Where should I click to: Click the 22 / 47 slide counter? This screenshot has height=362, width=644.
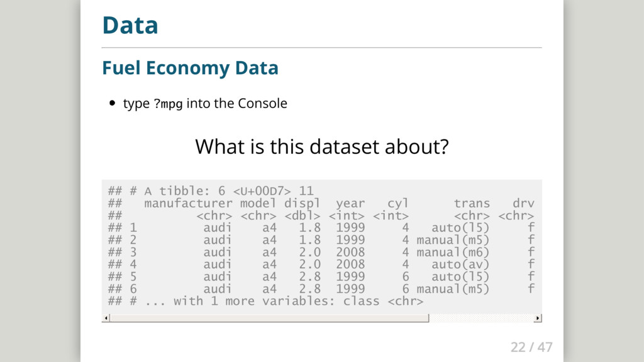click(531, 347)
